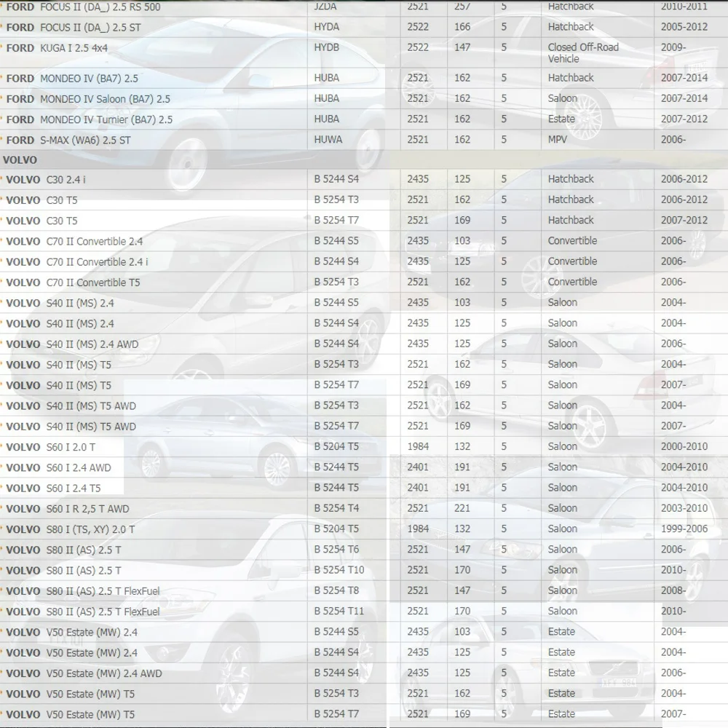This screenshot has height=728, width=728.
Task: Click the power value '221'
Action: [x=462, y=508]
